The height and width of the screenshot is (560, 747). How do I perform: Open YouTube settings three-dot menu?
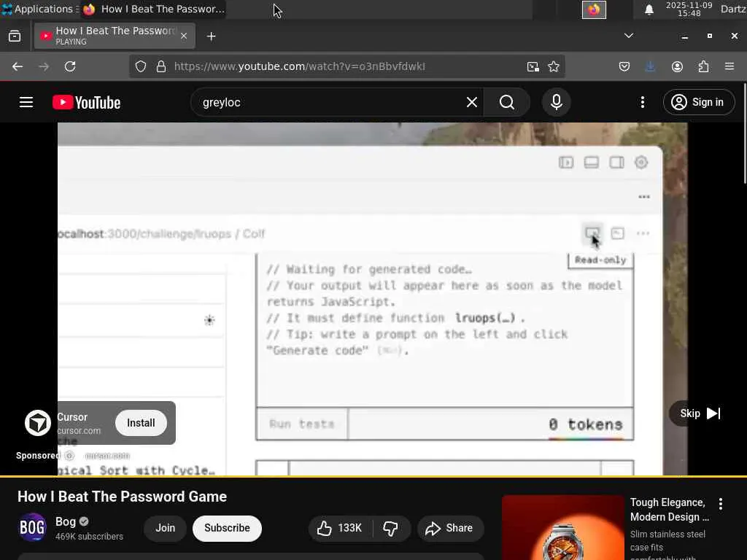pos(643,102)
